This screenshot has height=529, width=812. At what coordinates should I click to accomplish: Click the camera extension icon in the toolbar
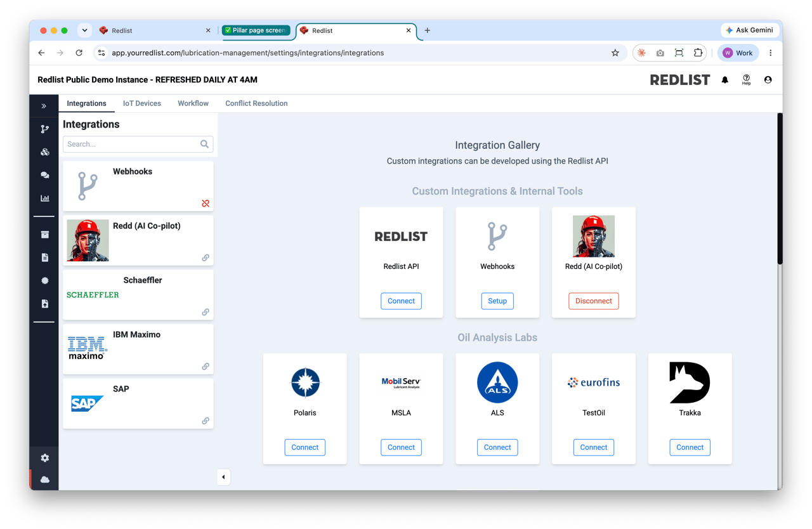click(660, 53)
